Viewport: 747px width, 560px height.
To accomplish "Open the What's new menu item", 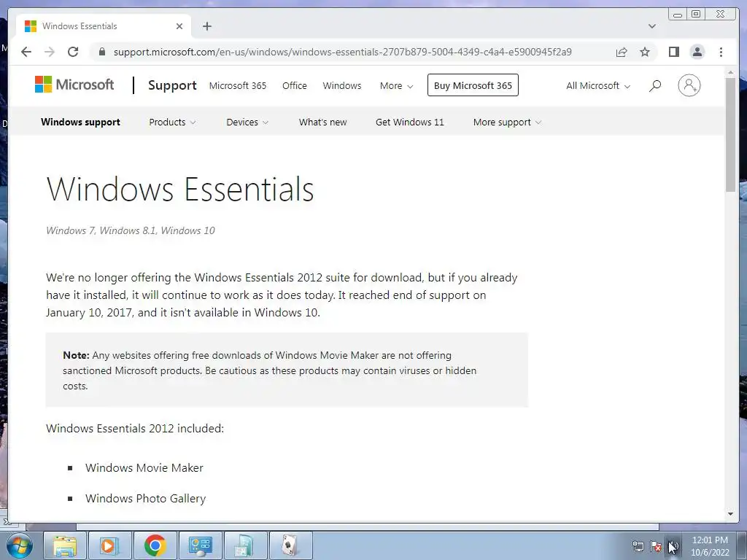I will point(322,122).
